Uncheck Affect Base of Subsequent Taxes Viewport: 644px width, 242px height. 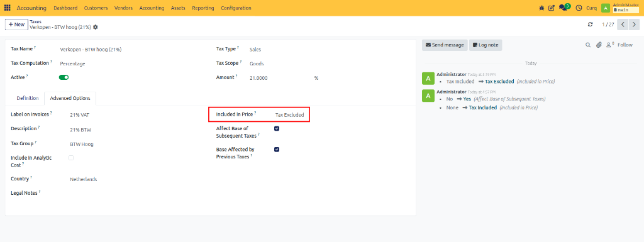coord(277,128)
